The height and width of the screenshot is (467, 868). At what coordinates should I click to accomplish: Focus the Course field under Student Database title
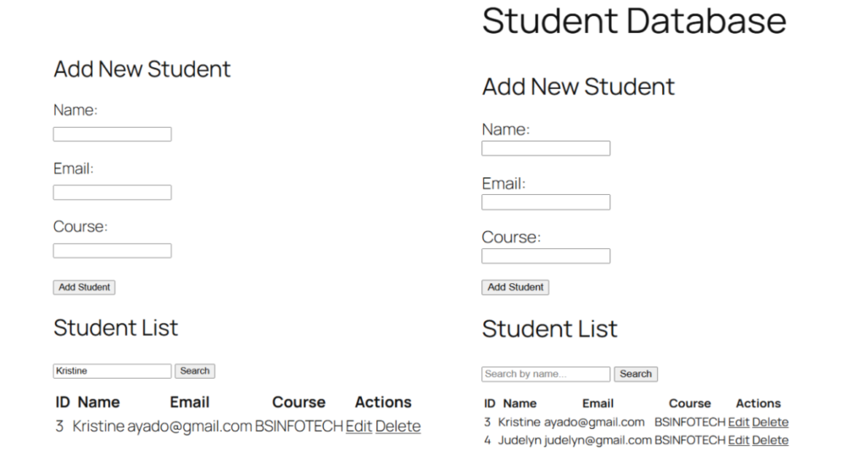[546, 256]
